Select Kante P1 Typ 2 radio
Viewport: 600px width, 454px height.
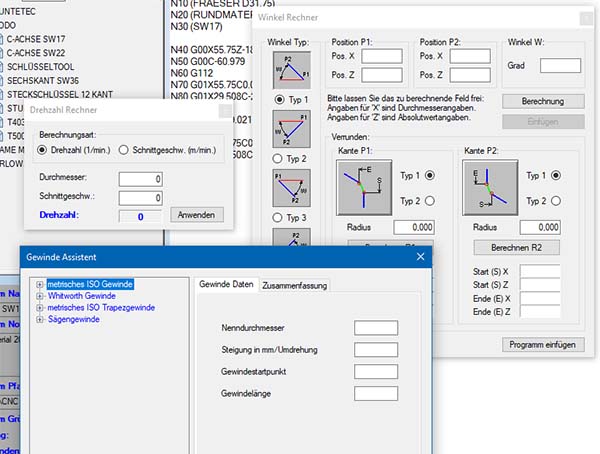pos(430,201)
